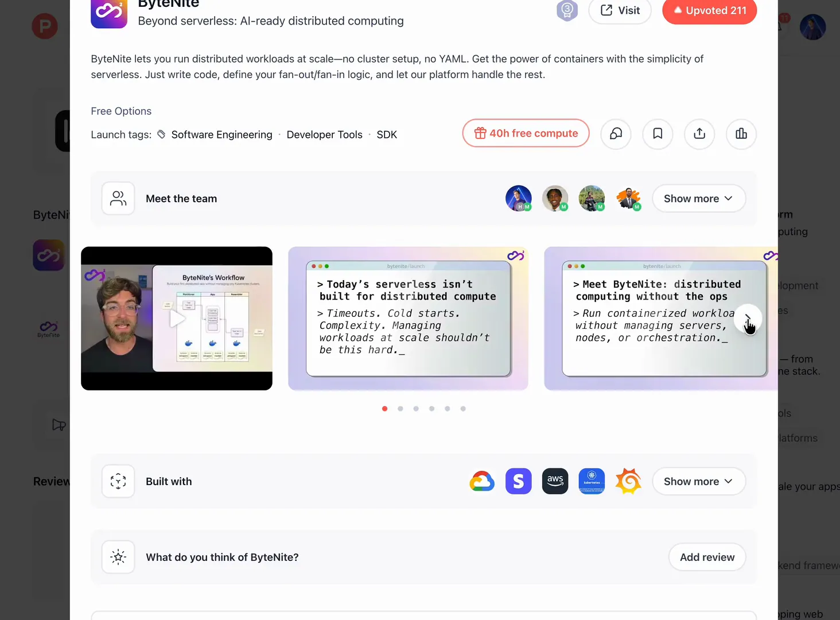Advance gallery with the next arrow

[748, 318]
